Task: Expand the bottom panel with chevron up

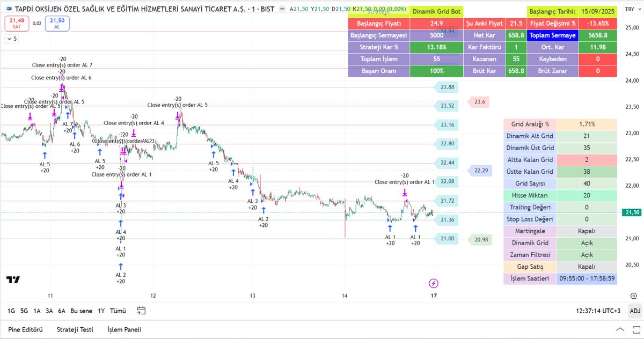Action: click(x=620, y=329)
